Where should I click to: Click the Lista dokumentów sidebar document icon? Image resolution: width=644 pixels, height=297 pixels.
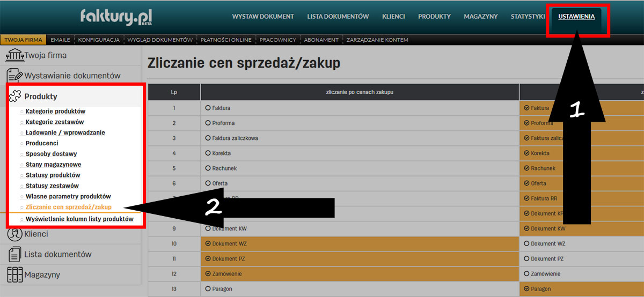(14, 254)
